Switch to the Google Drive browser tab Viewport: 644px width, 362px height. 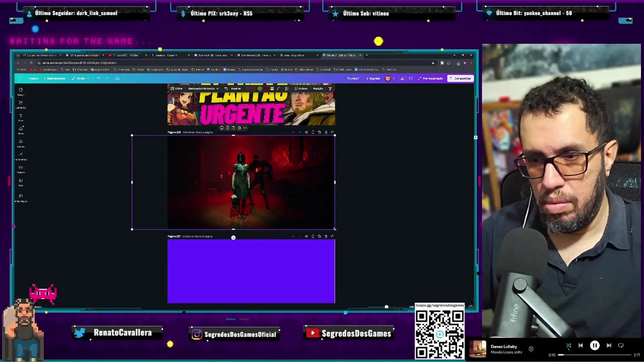click(297, 55)
